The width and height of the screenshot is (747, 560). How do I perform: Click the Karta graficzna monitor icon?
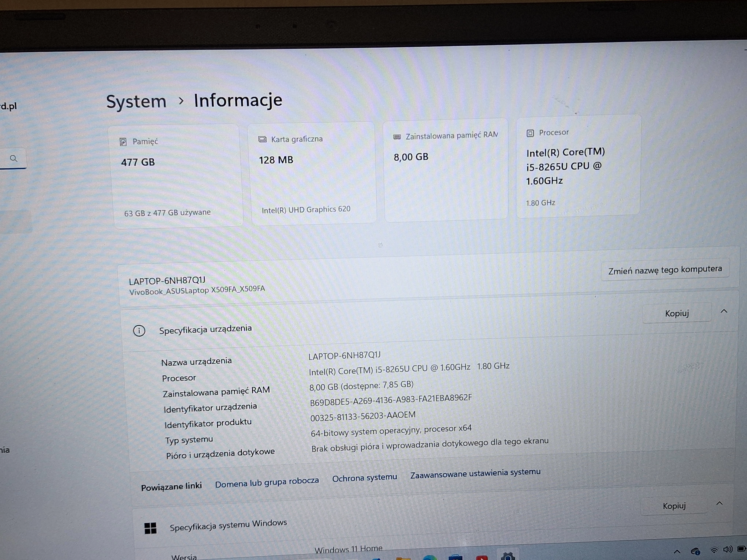(262, 139)
